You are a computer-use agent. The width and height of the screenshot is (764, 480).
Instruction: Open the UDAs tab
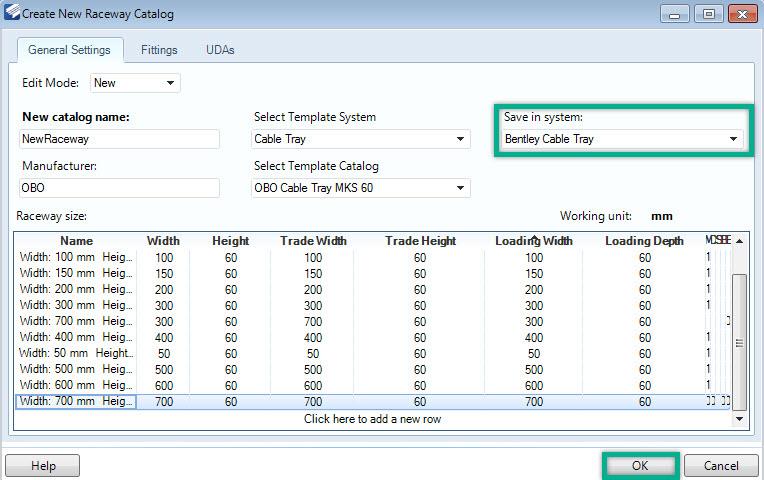coord(220,50)
